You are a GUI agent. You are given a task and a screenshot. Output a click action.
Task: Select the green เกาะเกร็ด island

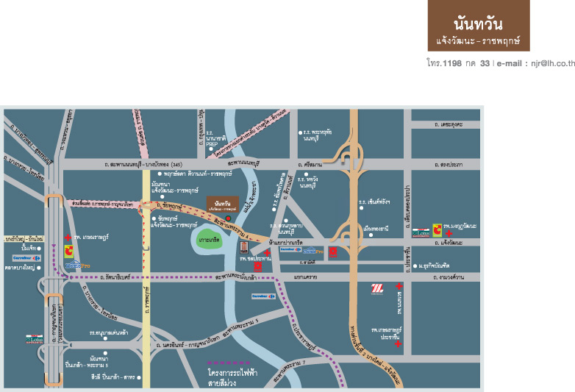coord(210,241)
